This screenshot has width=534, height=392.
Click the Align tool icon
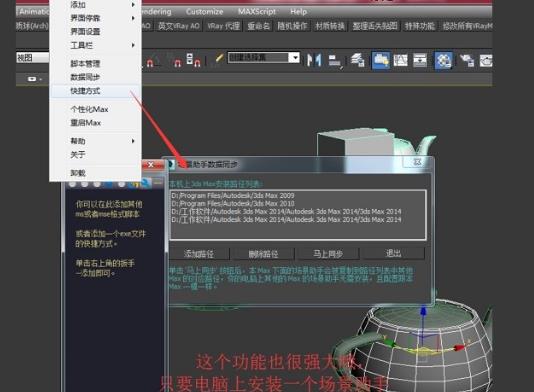[x=335, y=61]
